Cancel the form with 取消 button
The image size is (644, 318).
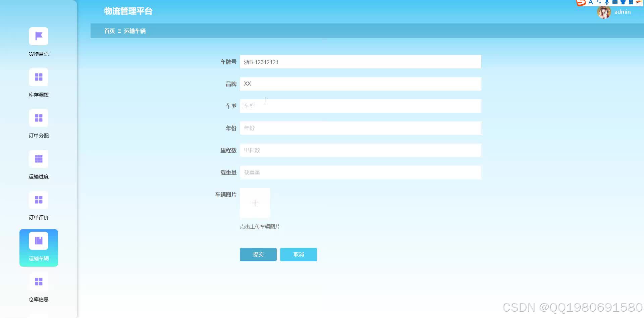pyautogui.click(x=299, y=255)
